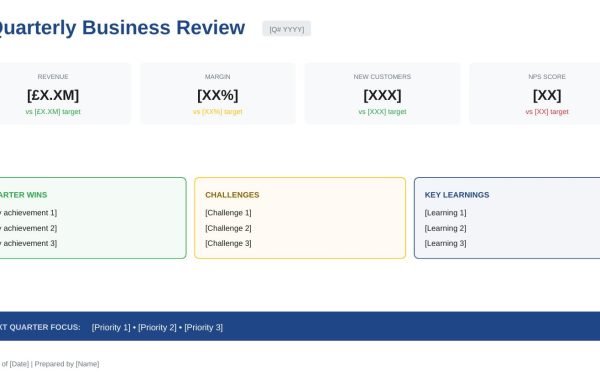The width and height of the screenshot is (600, 385).
Task: Select the achievement 2] line
Action: point(29,228)
